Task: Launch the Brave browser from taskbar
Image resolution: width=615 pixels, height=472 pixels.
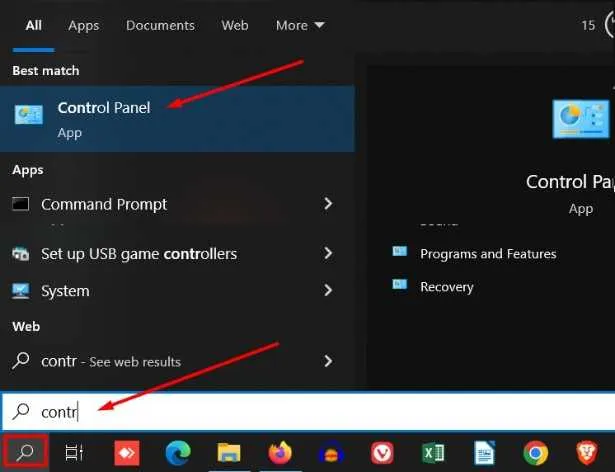Action: [x=587, y=452]
